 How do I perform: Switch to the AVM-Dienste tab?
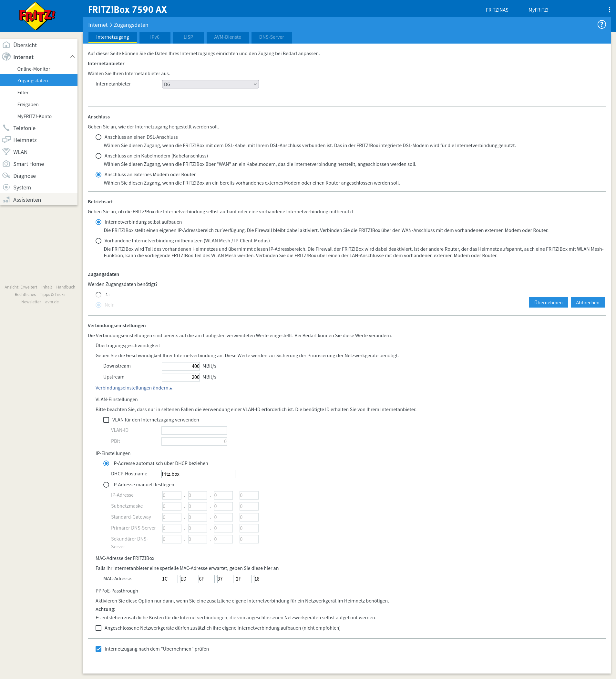pyautogui.click(x=228, y=37)
